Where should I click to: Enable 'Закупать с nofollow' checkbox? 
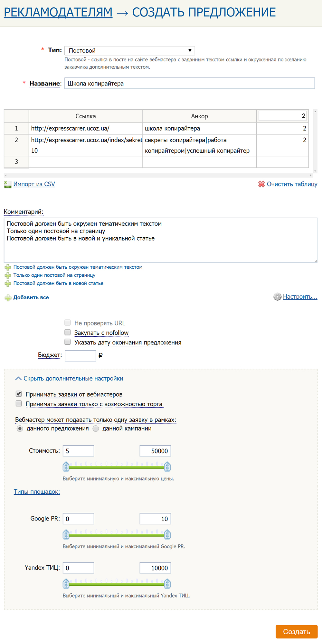pos(68,332)
